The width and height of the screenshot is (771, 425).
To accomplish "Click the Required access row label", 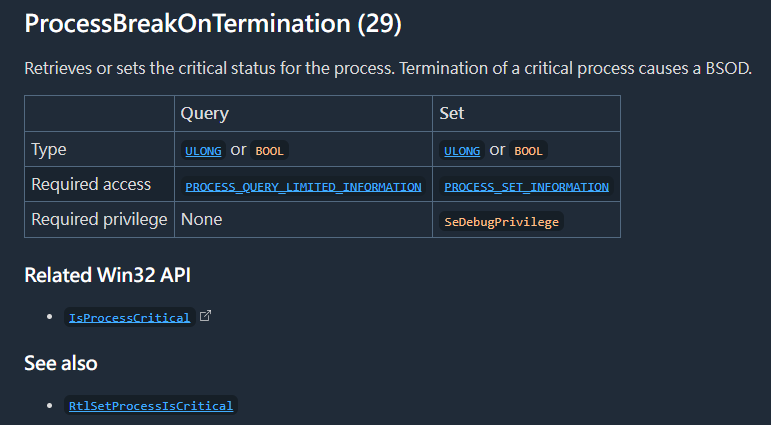I will pyautogui.click(x=91, y=185).
